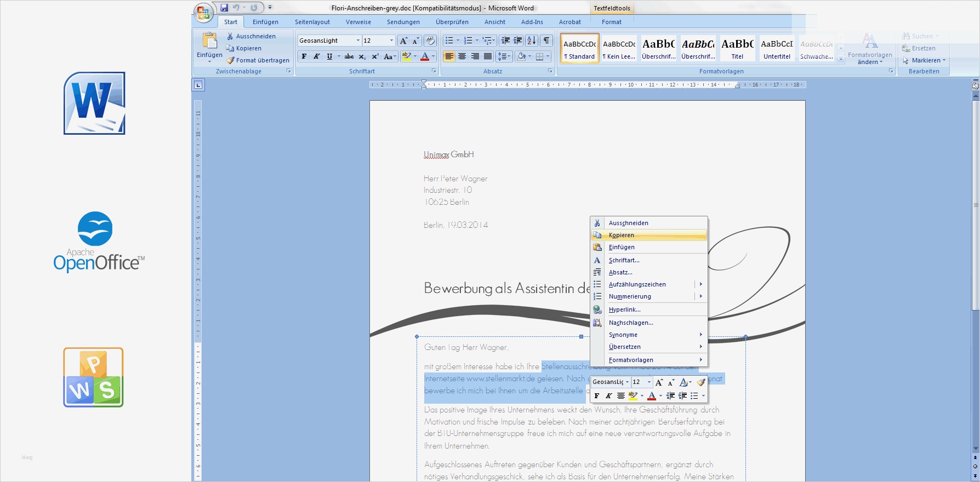Click the Save icon in quick access toolbar
The height and width of the screenshot is (482, 980).
click(x=224, y=8)
